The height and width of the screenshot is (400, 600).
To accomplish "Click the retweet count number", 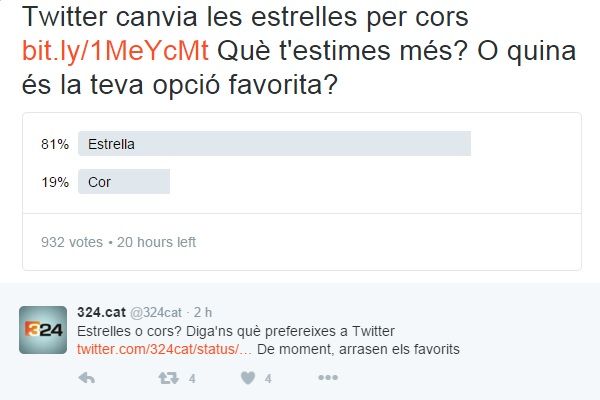I will tap(191, 379).
